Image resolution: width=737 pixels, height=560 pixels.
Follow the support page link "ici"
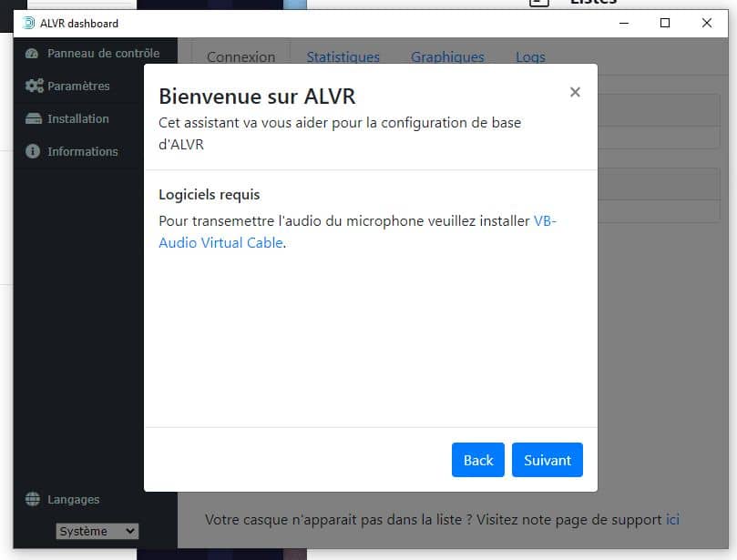[x=672, y=520]
